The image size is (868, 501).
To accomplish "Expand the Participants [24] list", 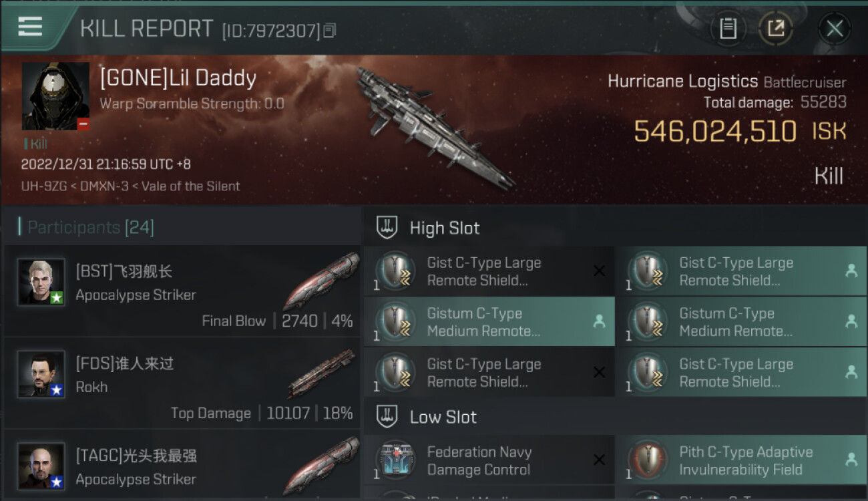I will pyautogui.click(x=90, y=228).
